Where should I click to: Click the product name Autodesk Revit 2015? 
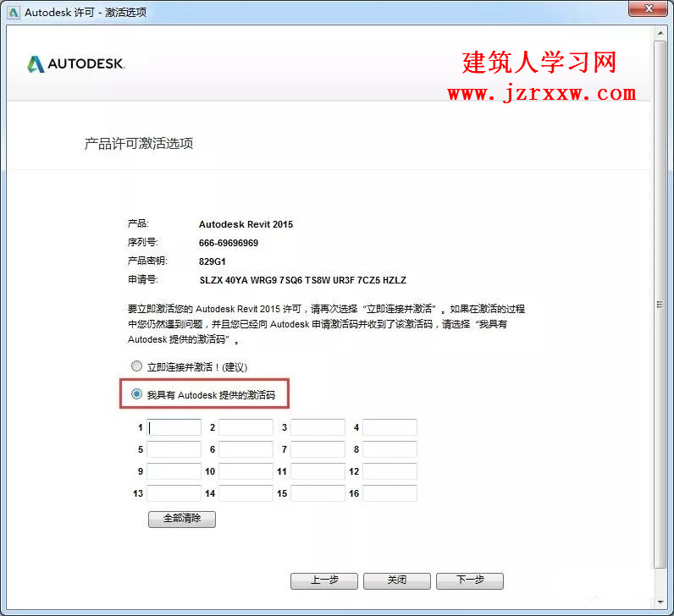pos(246,224)
